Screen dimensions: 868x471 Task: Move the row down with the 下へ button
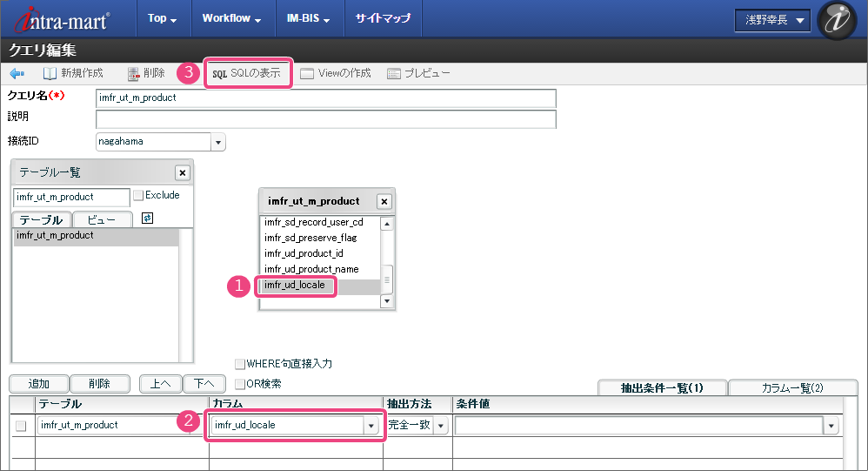click(x=204, y=383)
